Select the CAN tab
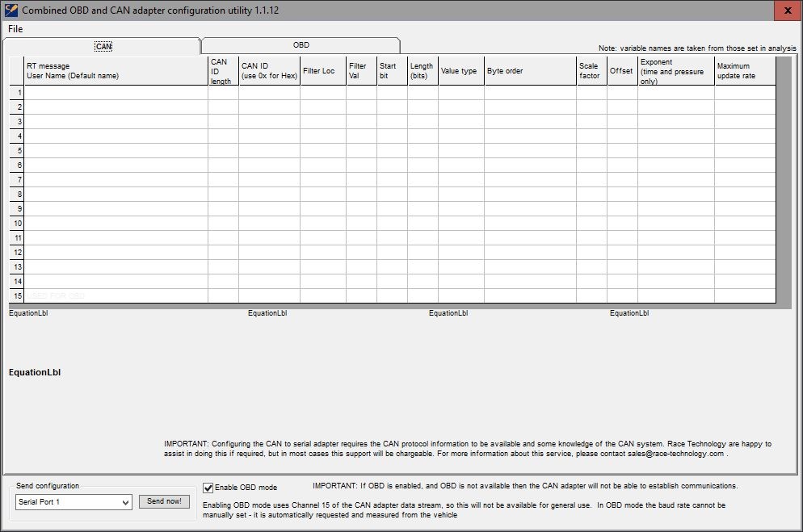This screenshot has width=803, height=532. tap(103, 47)
